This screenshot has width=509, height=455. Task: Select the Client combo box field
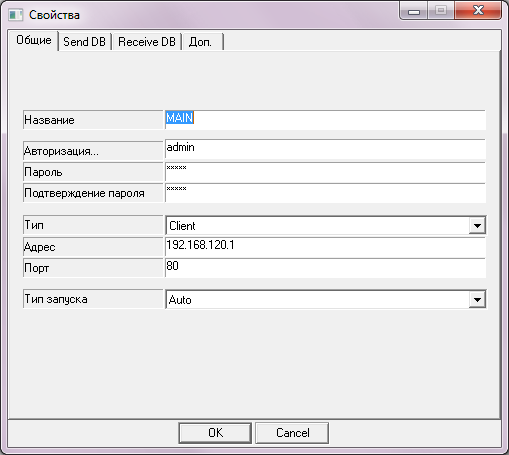[x=325, y=226]
